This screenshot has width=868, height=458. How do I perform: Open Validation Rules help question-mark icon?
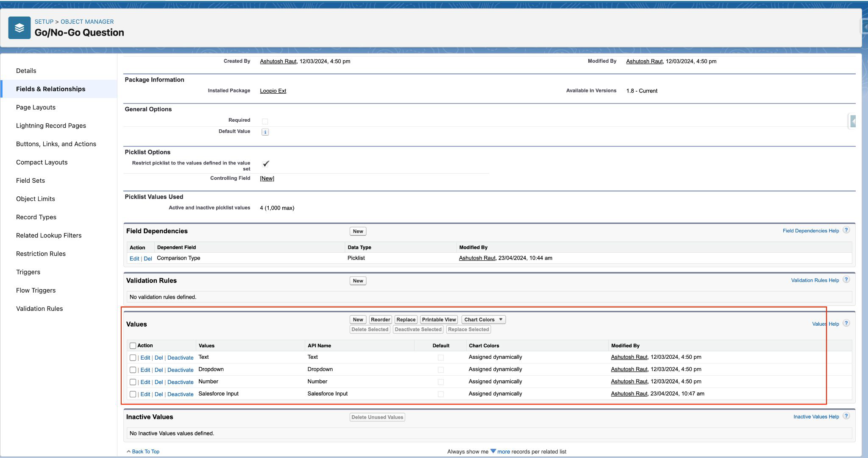846,280
